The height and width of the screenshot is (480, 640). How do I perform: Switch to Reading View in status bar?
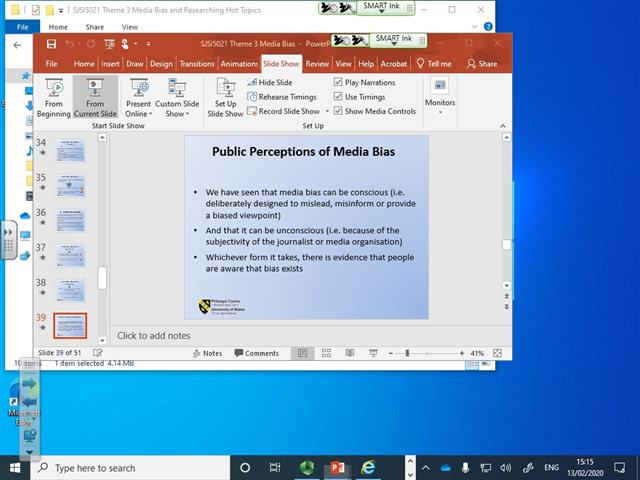[349, 353]
